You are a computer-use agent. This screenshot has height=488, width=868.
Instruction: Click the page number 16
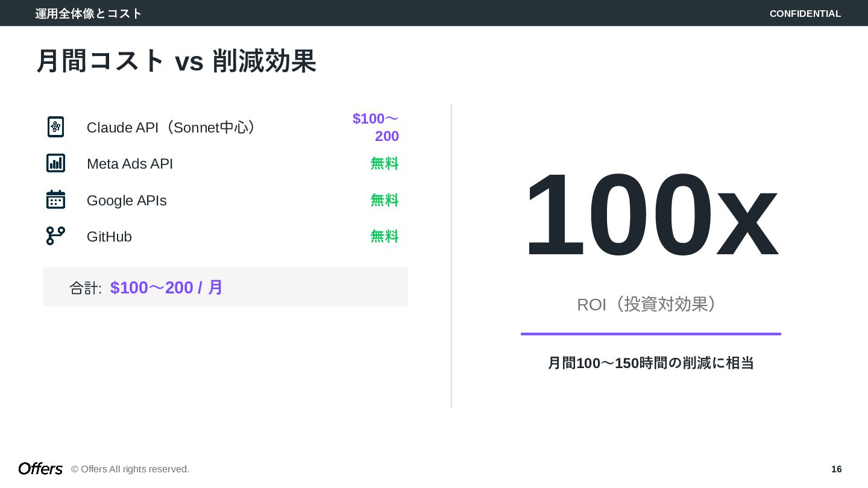click(x=837, y=469)
